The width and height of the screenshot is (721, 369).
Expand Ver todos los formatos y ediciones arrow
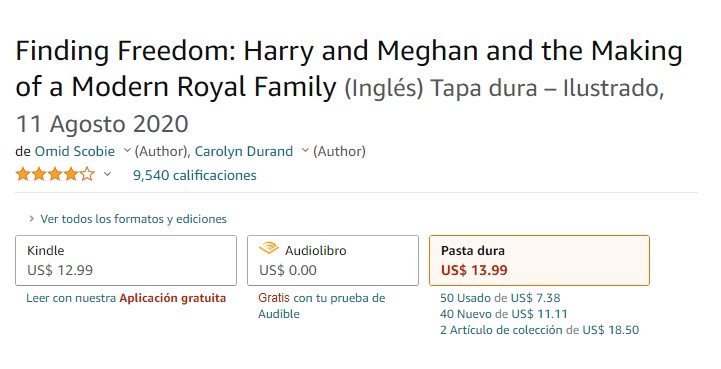point(31,219)
